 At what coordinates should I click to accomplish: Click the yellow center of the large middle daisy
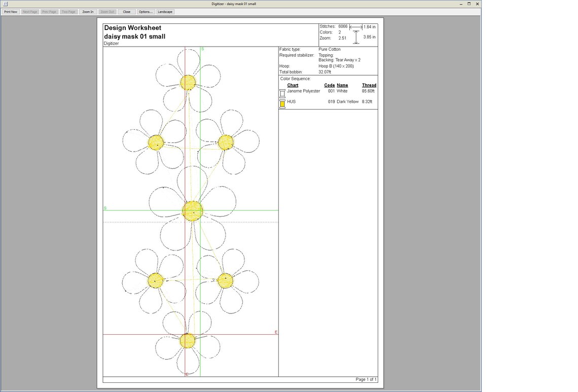[193, 211]
